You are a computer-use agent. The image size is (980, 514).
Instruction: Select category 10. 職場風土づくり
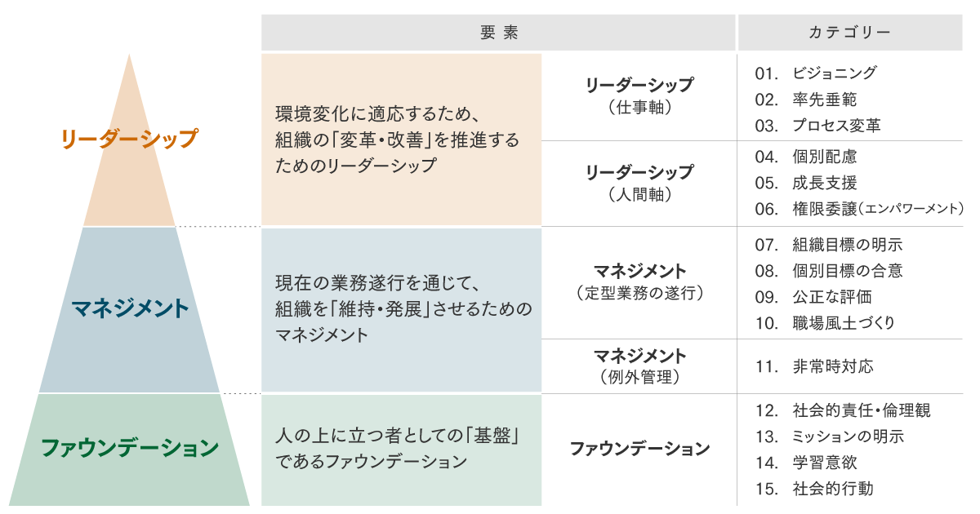point(825,323)
